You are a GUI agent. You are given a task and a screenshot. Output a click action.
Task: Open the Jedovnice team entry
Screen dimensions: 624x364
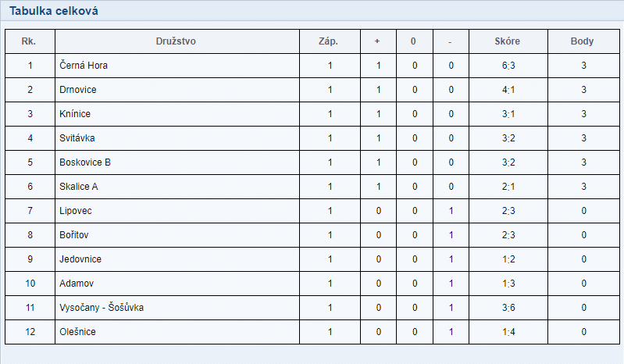(80, 259)
